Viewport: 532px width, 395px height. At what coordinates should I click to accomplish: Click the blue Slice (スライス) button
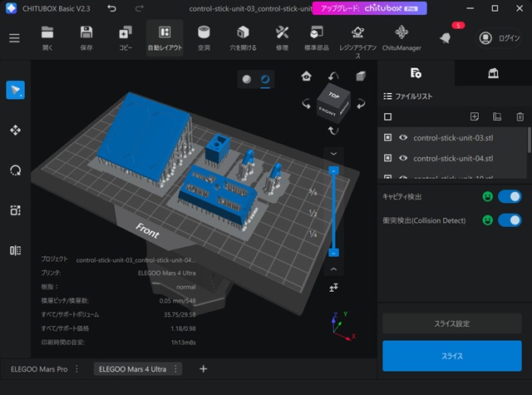point(453,354)
